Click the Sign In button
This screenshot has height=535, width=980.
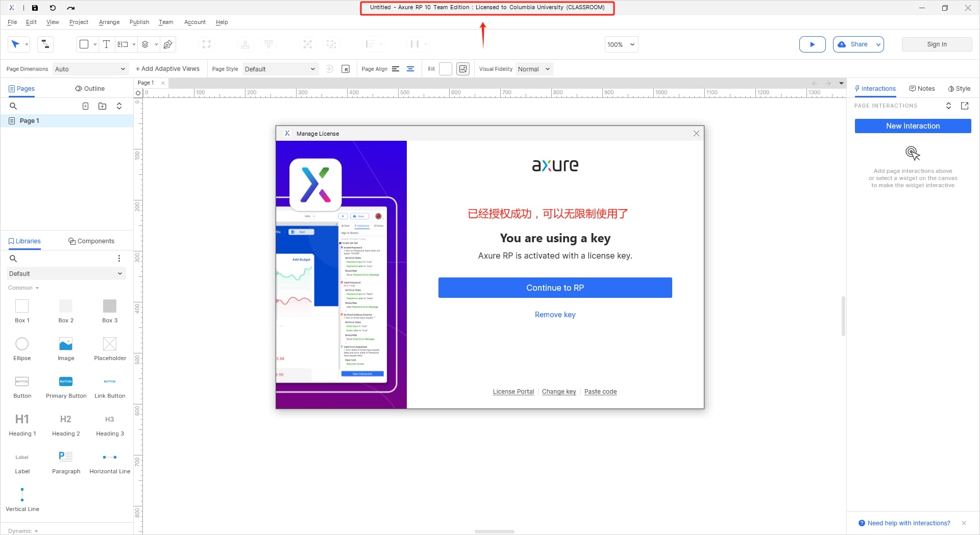click(937, 44)
